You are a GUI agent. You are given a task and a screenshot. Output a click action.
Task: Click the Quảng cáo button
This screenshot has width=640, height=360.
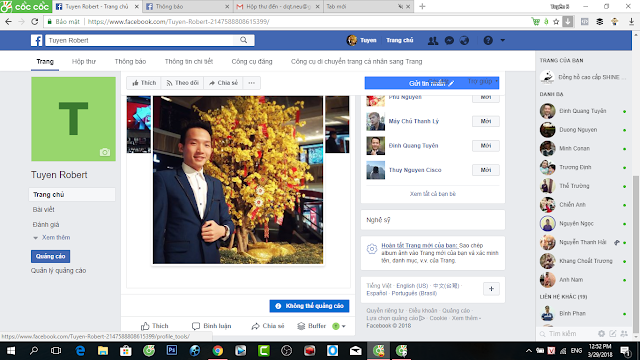pos(51,256)
